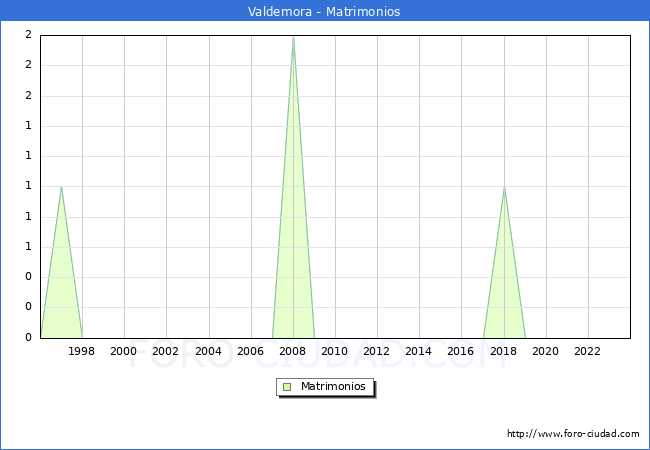Click the 2002 x-axis label
Image resolution: width=650 pixels, height=450 pixels.
click(165, 351)
